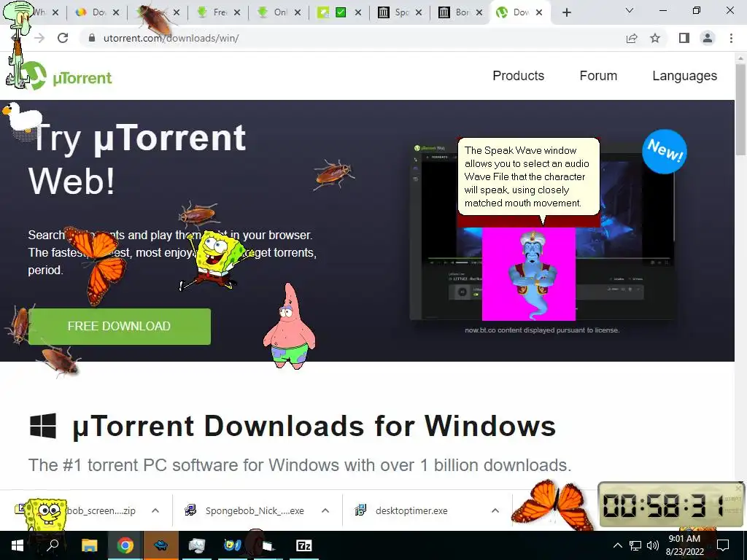Screen dimensions: 747x560
Task: View site security info via the padlock
Action: coord(92,38)
